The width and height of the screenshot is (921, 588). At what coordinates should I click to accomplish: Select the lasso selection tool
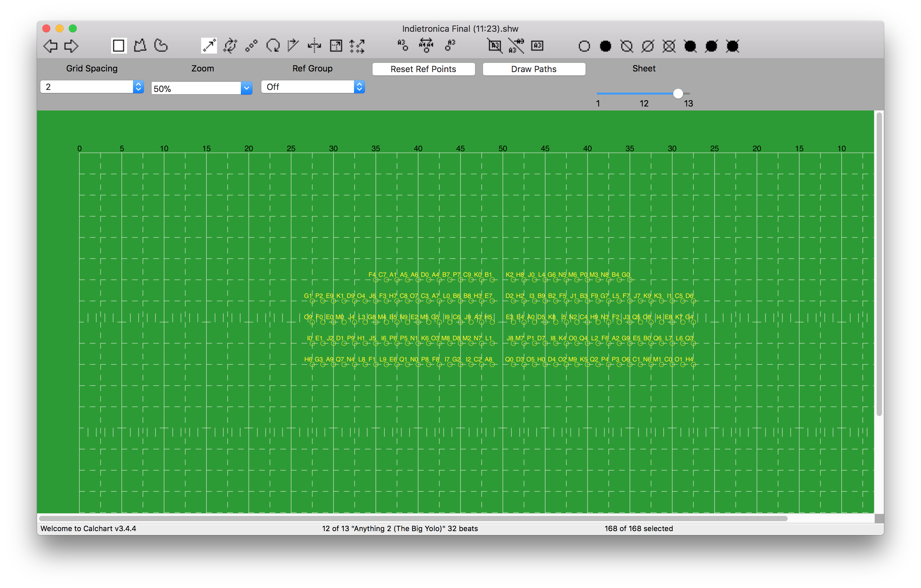click(161, 46)
